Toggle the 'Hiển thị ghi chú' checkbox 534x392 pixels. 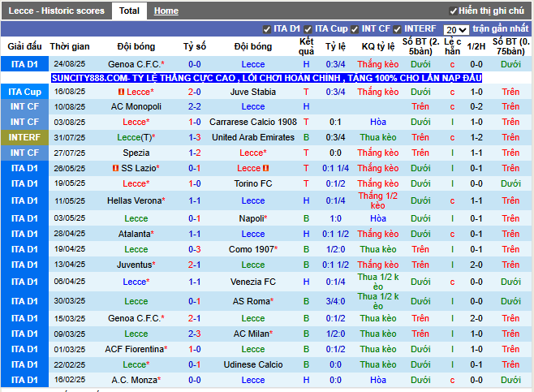[x=453, y=11]
